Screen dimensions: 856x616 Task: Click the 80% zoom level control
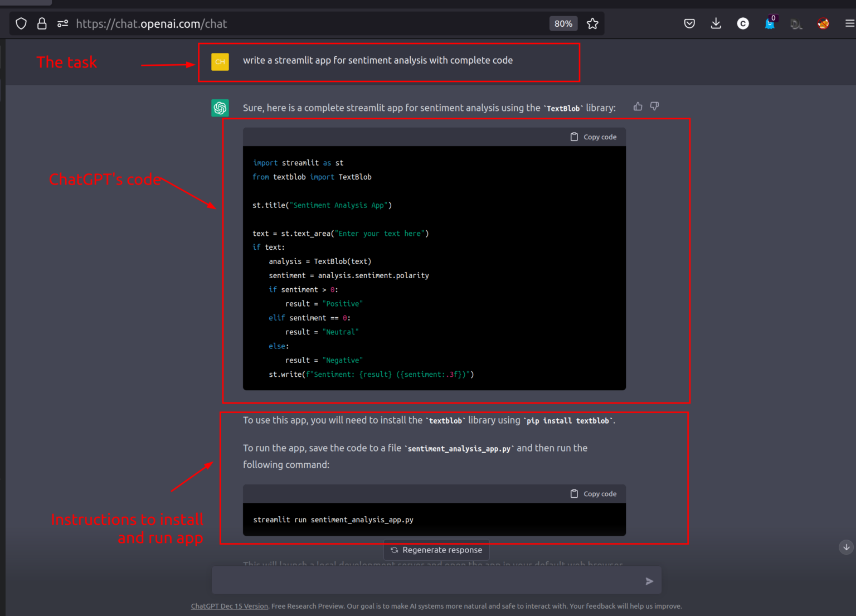[x=563, y=23]
